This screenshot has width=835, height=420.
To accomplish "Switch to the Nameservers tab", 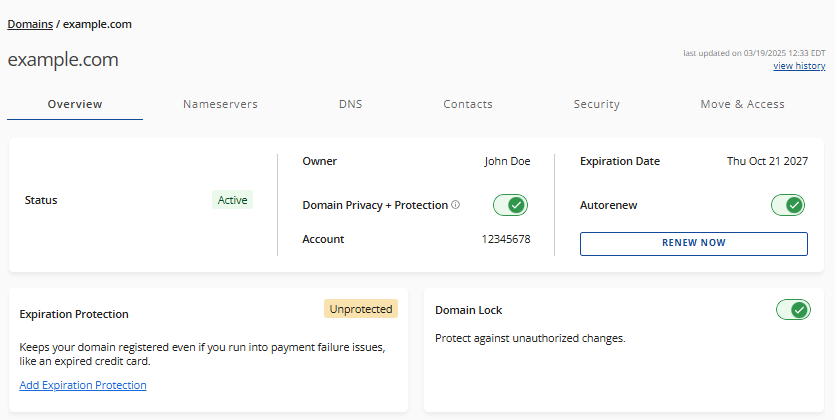I will click(220, 104).
